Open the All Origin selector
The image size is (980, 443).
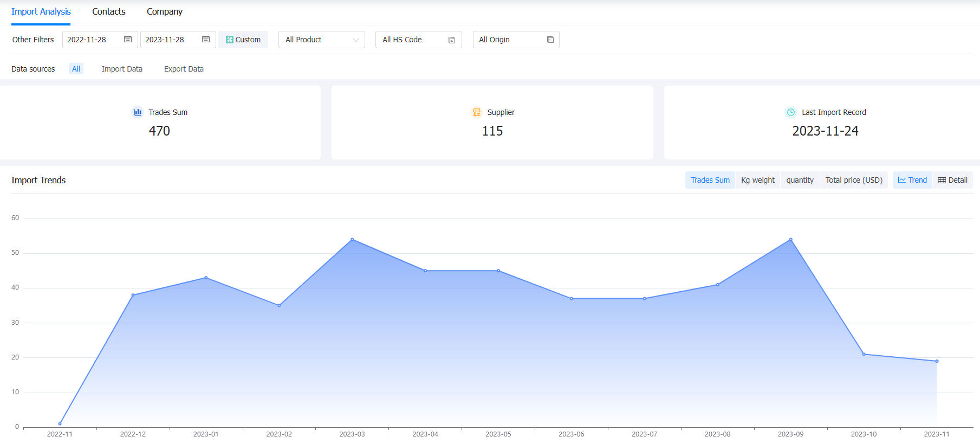click(516, 40)
